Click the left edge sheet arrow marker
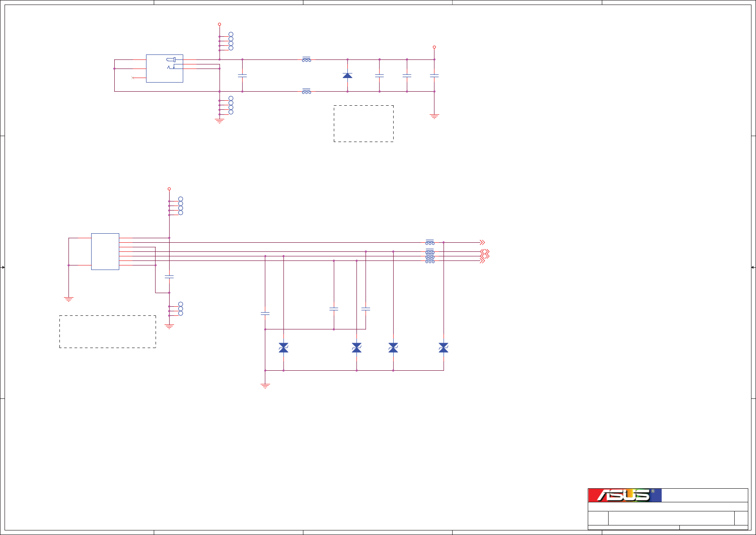Screen dimensions: 756x535 pyautogui.click(x=3, y=267)
